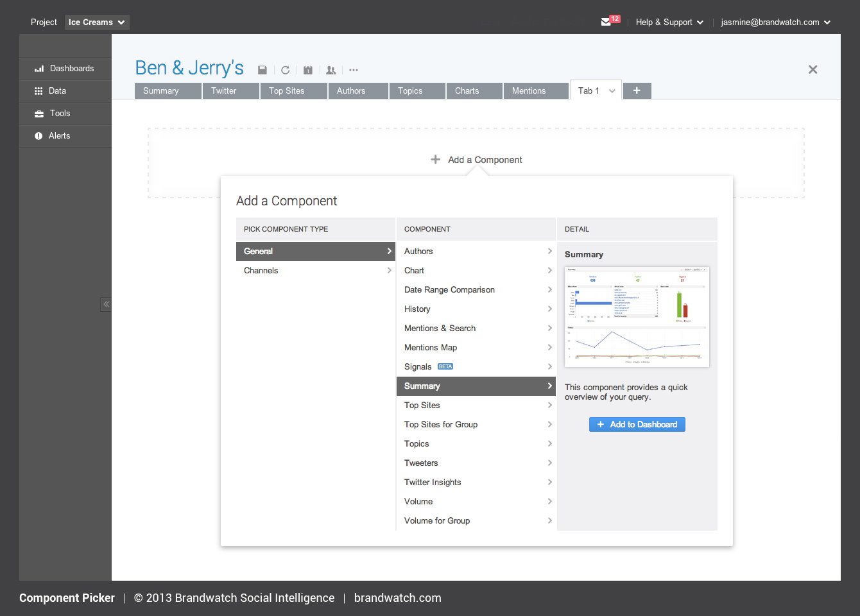Choose Mentions & Search in component list

(x=476, y=329)
